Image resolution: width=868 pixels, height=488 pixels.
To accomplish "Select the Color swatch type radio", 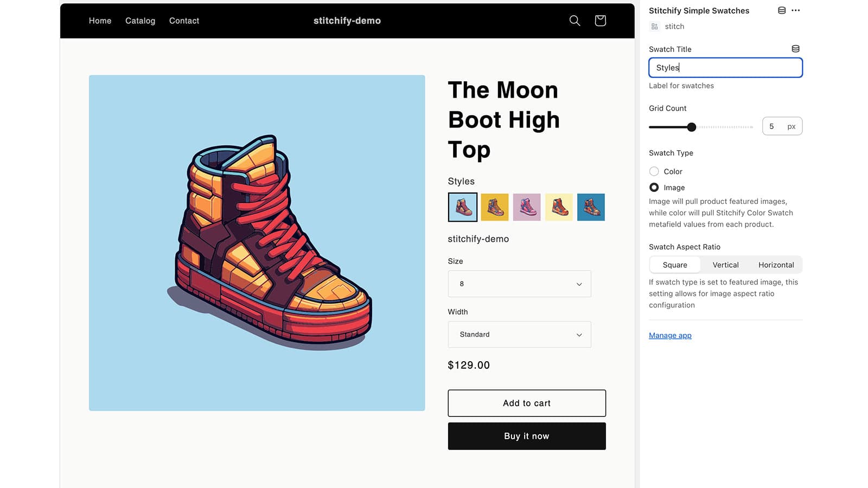I will [654, 171].
